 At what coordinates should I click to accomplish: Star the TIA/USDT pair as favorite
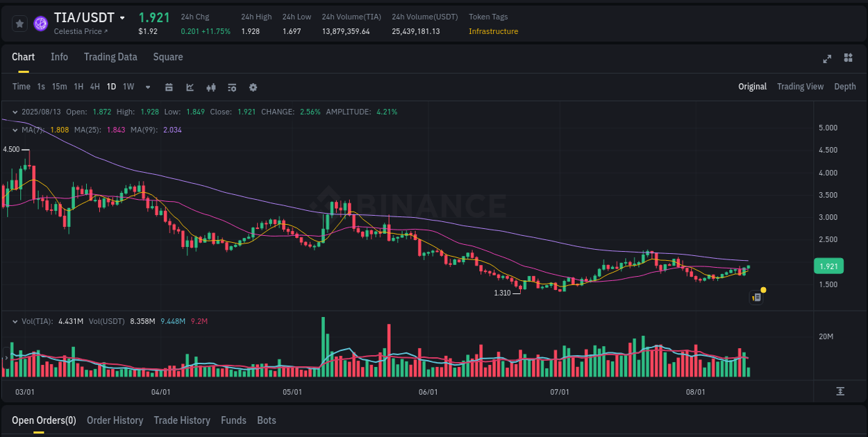tap(19, 23)
